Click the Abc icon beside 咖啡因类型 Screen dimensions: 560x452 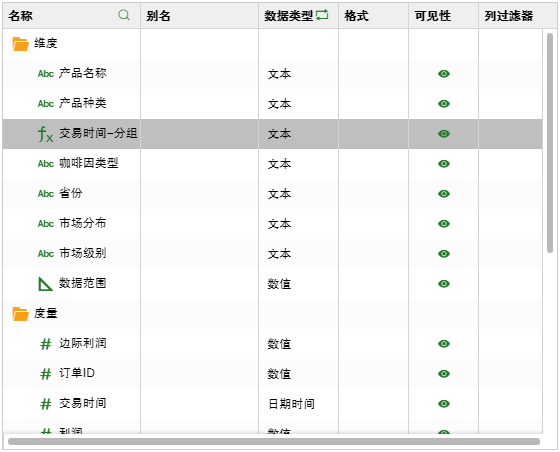[x=46, y=164]
